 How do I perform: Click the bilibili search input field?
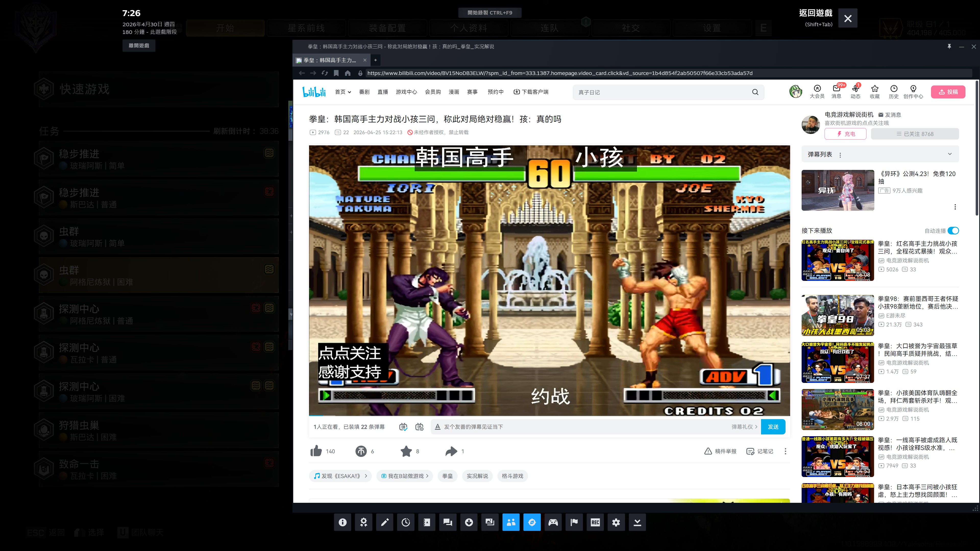662,92
